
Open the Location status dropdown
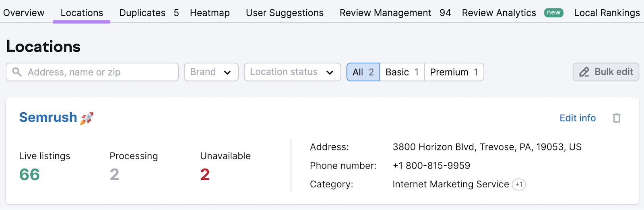click(x=292, y=72)
